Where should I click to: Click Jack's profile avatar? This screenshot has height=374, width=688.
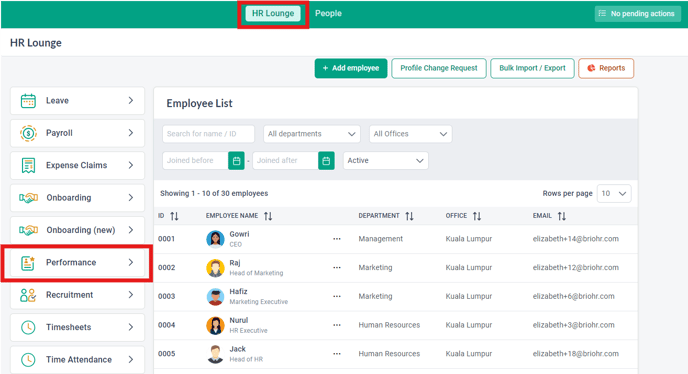[x=215, y=354]
